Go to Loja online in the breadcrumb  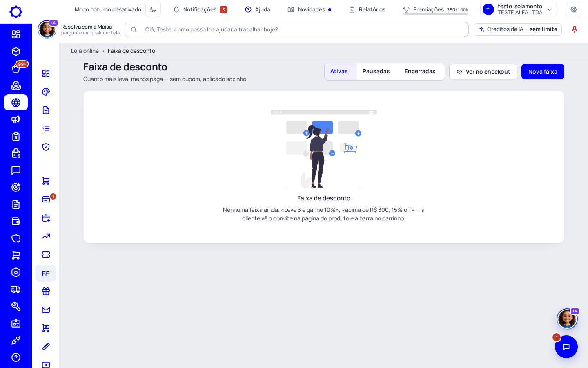pos(85,51)
